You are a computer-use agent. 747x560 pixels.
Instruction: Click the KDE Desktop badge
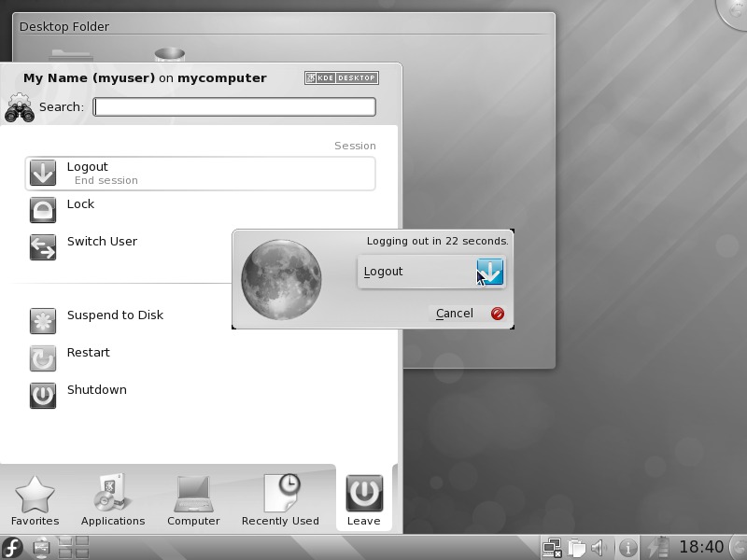coord(342,78)
